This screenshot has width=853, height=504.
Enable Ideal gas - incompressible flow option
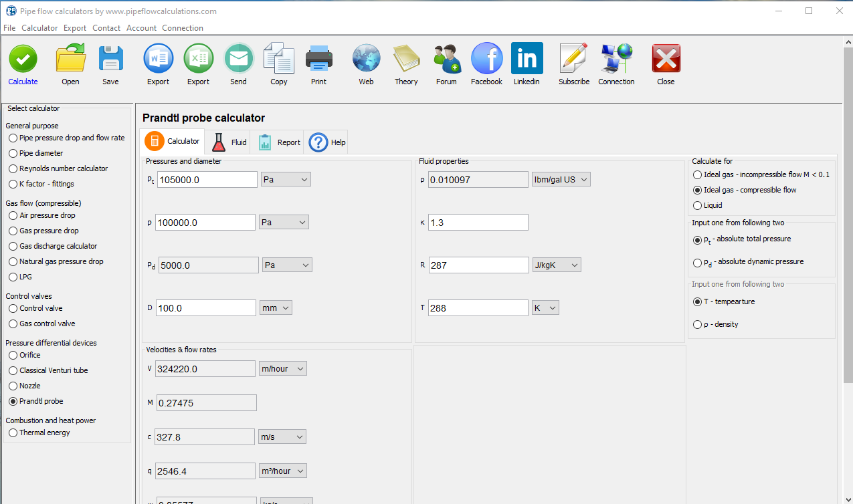pyautogui.click(x=697, y=174)
